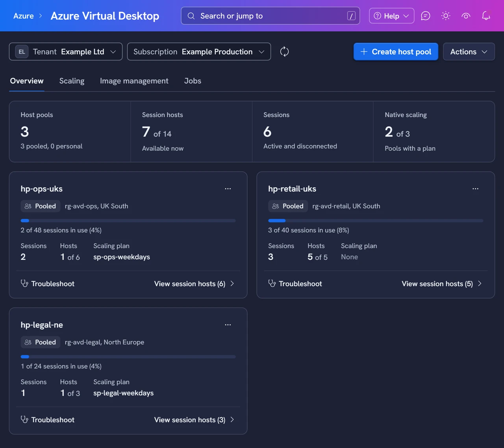Click '1 of 24 sessions in use (4%)'
504x448 pixels.
point(61,366)
